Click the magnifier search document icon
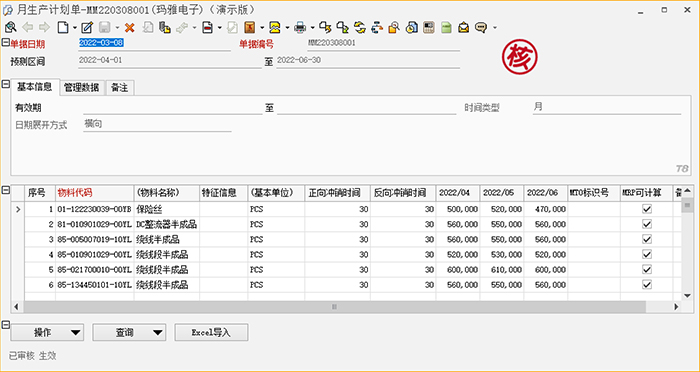 point(10,28)
